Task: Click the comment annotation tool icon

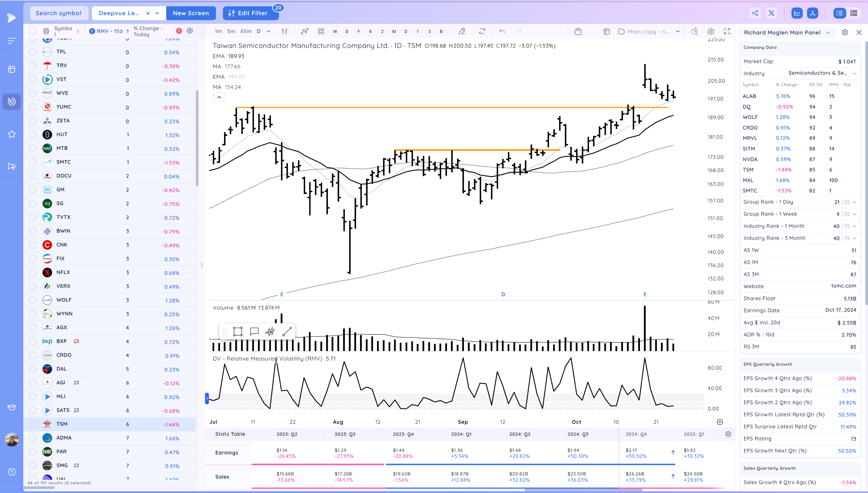Action: coord(254,331)
